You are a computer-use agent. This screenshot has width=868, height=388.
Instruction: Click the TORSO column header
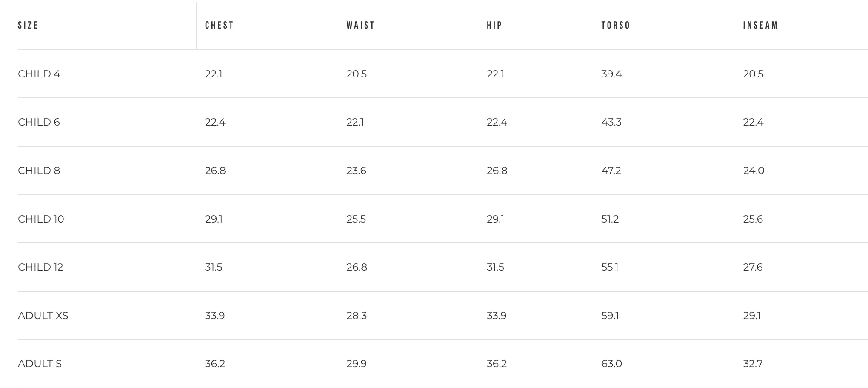pyautogui.click(x=615, y=26)
